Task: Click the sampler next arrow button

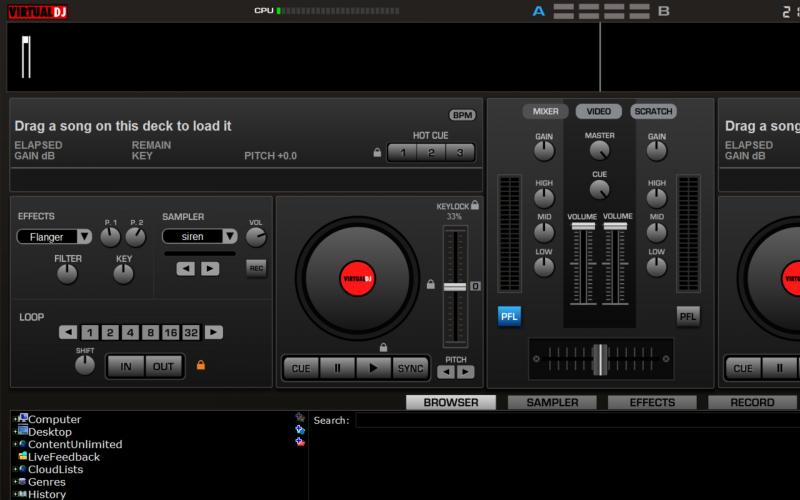Action: 209,268
